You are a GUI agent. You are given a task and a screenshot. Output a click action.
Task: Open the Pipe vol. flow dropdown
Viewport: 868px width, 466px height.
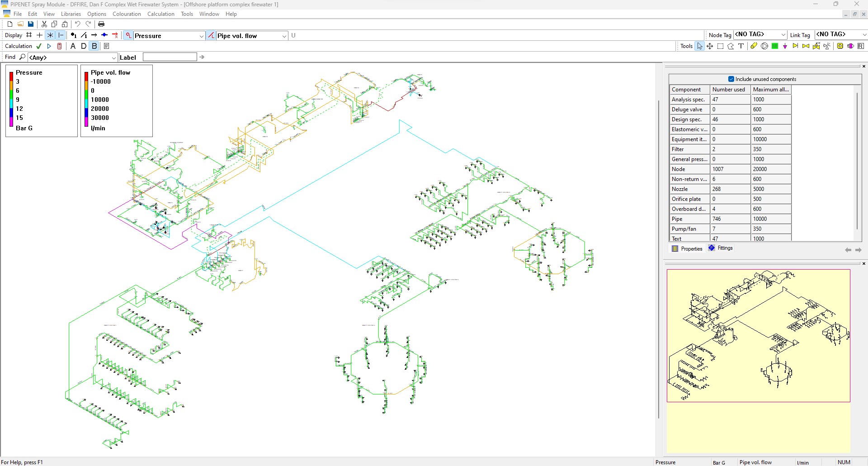[284, 36]
